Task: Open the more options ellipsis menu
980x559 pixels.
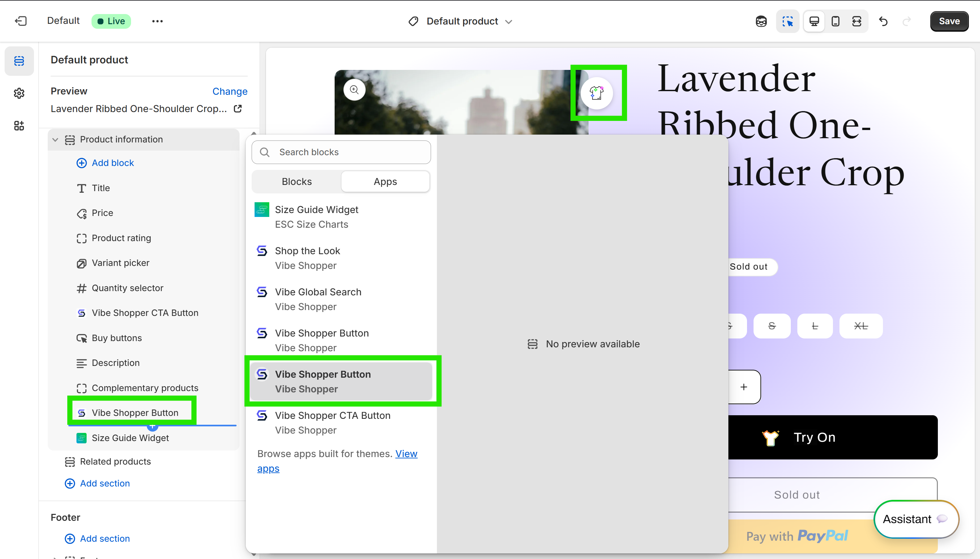Action: [158, 21]
